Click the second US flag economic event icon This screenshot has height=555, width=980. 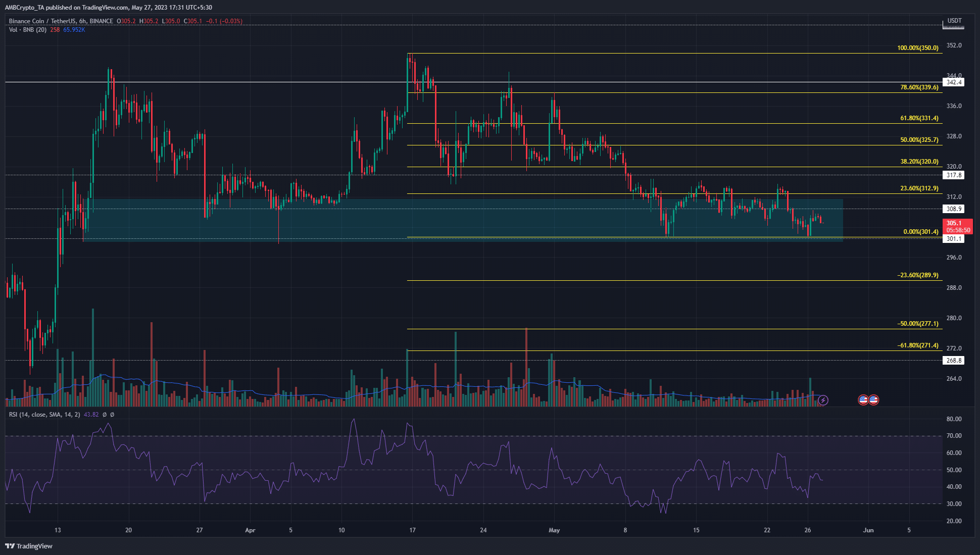click(x=873, y=400)
